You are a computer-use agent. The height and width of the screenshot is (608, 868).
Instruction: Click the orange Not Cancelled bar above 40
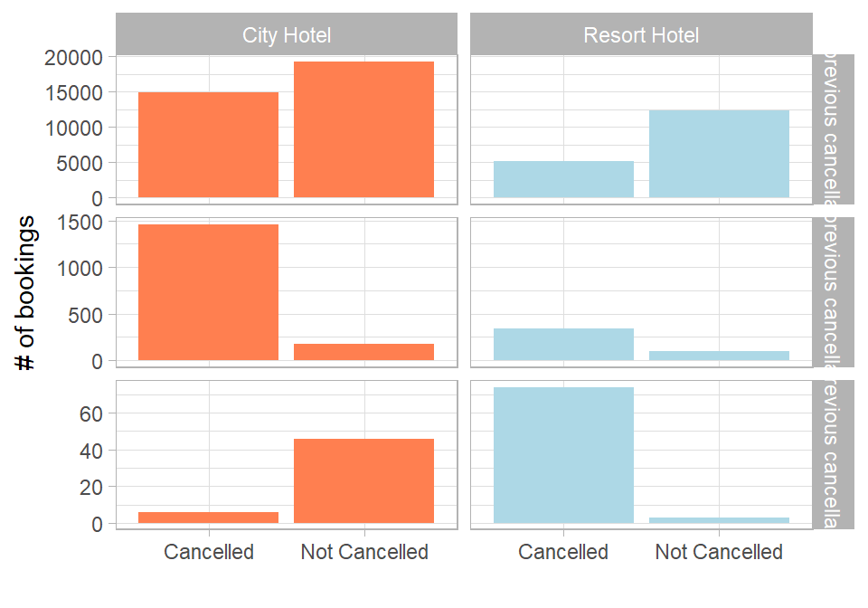tap(363, 480)
